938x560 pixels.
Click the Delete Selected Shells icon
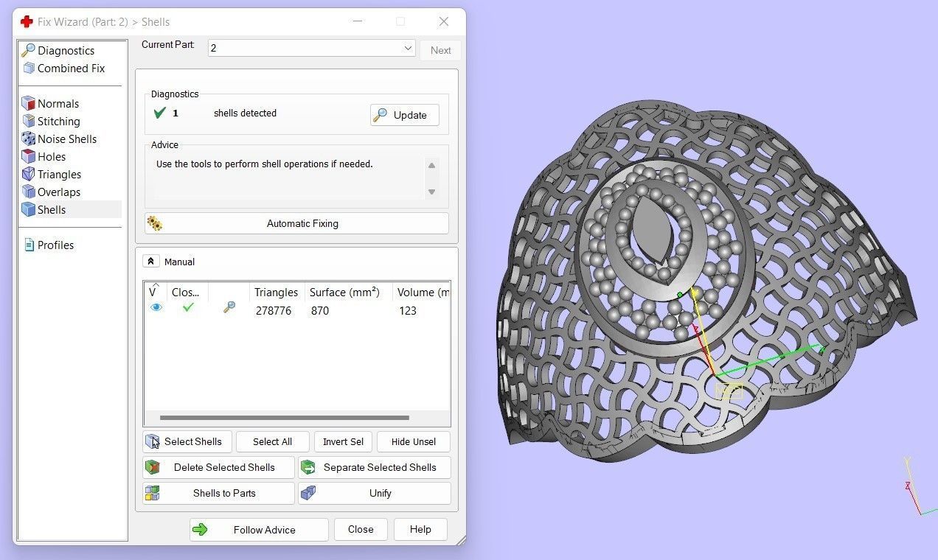click(x=153, y=467)
